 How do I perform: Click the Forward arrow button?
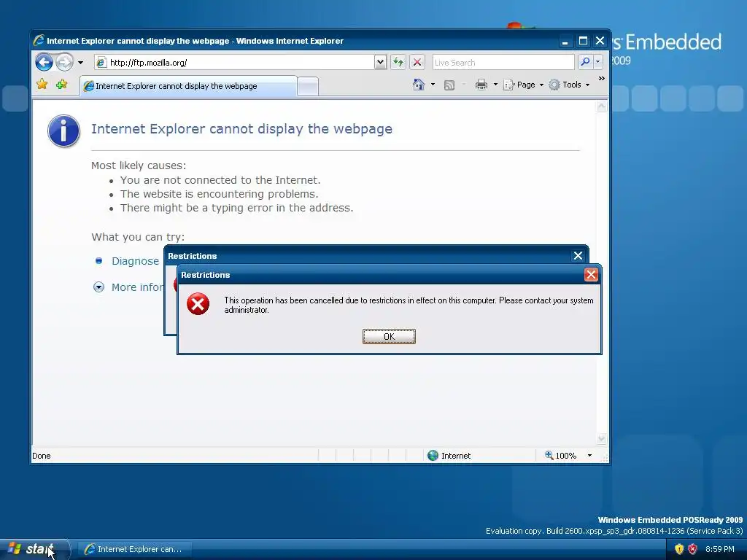64,63
